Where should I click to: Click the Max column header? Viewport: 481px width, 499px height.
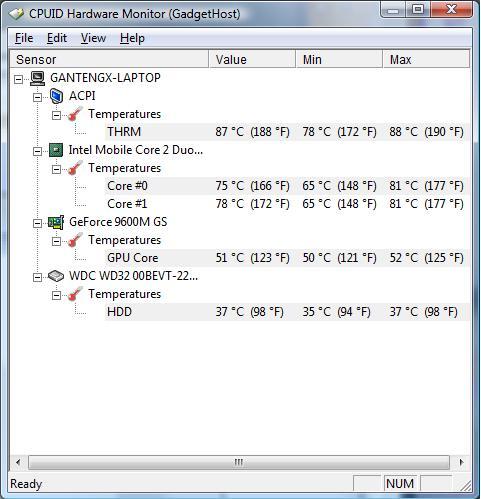click(426, 60)
